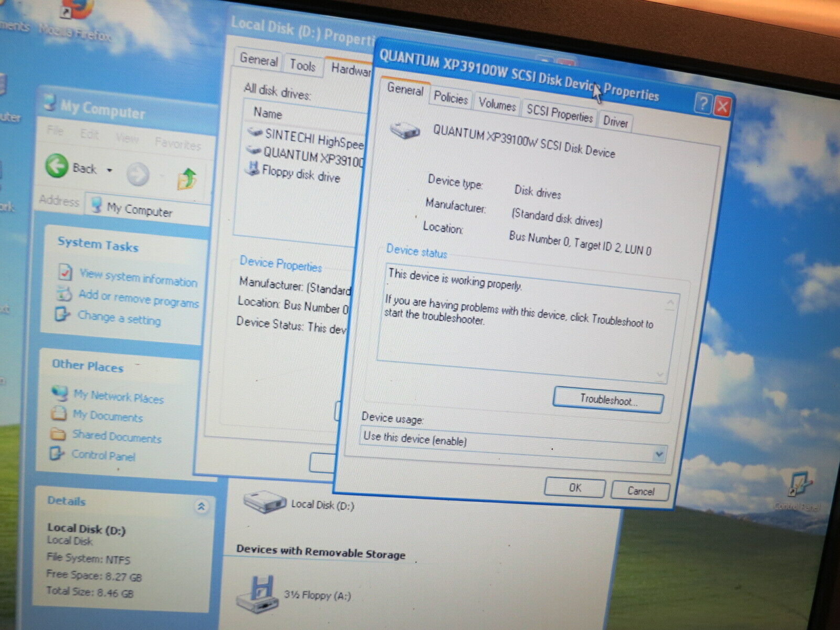Click the 3½ Floppy (A:) label

[x=317, y=594]
